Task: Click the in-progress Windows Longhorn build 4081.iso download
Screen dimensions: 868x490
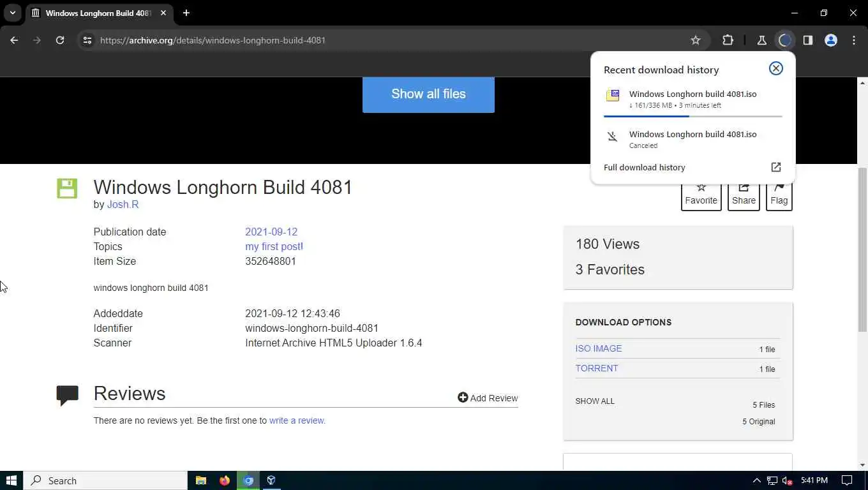Action: pyautogui.click(x=693, y=99)
